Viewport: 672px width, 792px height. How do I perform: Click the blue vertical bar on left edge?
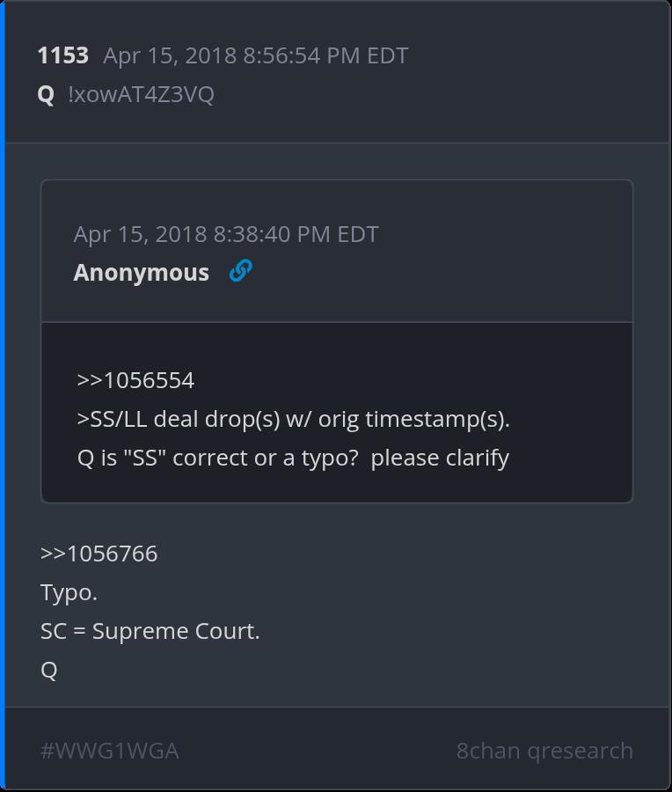[x=3, y=396]
